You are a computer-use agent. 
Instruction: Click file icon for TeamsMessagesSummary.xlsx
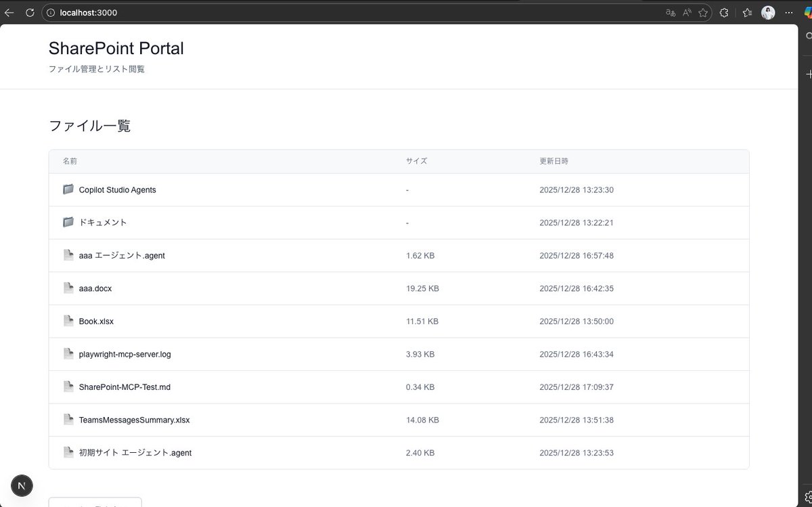pos(68,419)
